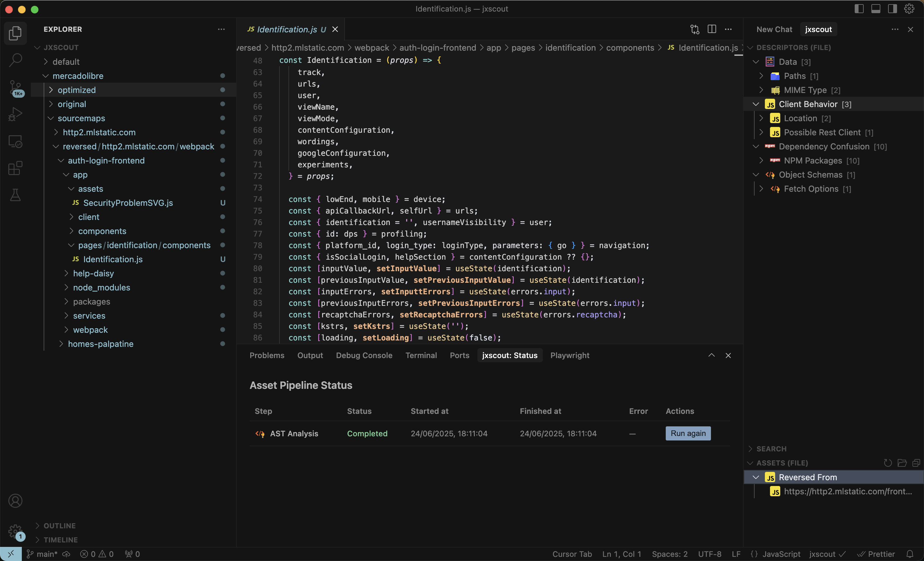Viewport: 924px width, 561px height.
Task: Expand the Search section in jxscout panel
Action: 834,448
